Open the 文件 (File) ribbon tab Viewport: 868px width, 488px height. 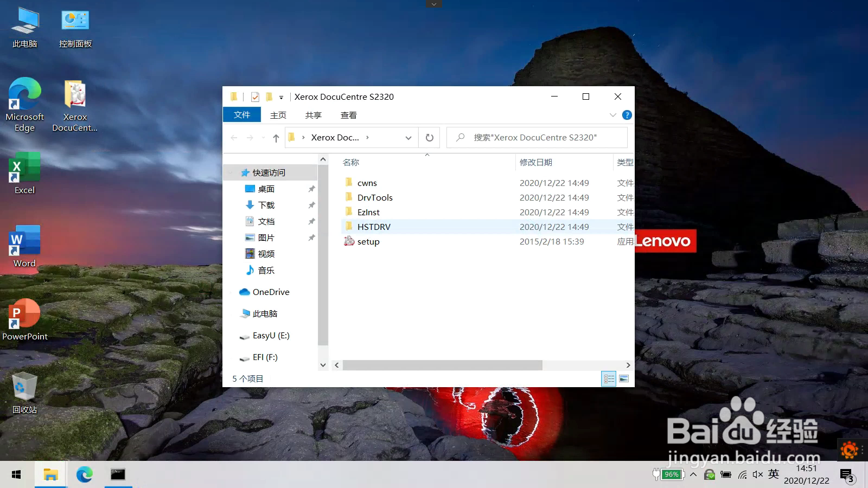click(x=242, y=115)
